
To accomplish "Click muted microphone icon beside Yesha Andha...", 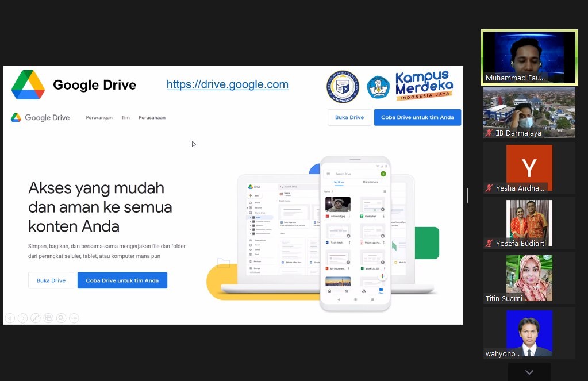I will [489, 188].
